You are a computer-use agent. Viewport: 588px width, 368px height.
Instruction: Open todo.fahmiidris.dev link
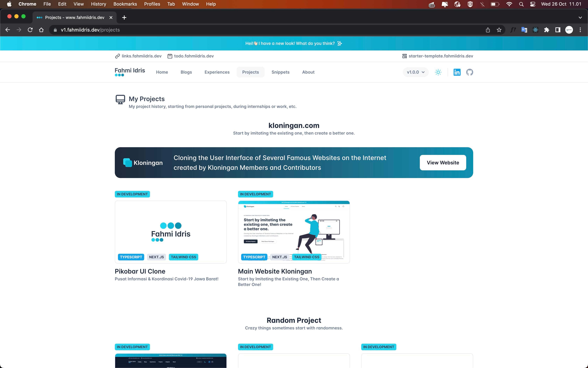(x=191, y=56)
